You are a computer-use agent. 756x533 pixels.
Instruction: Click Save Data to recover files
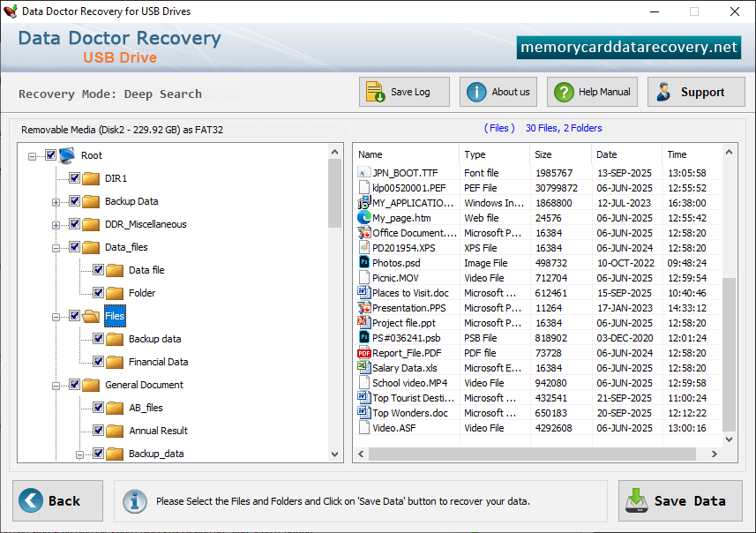(x=680, y=500)
